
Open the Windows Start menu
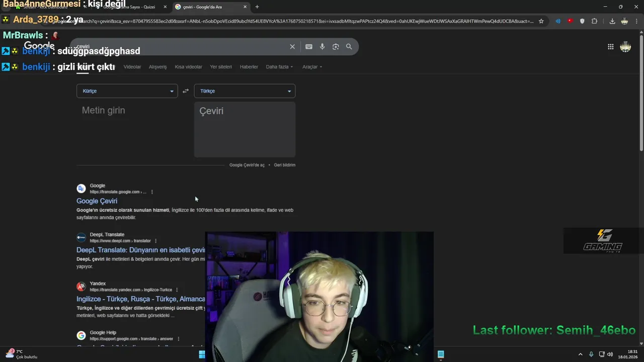(x=202, y=354)
